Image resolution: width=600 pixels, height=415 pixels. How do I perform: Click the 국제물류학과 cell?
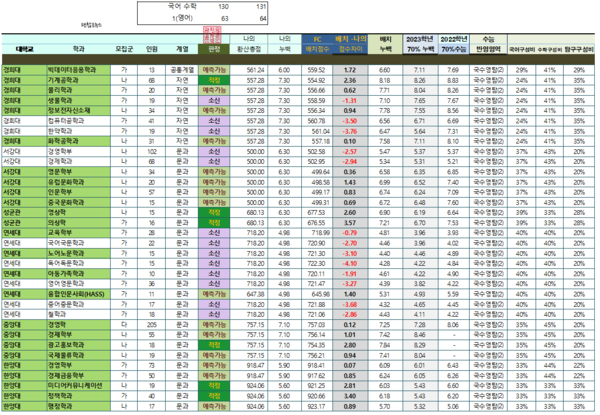(78, 355)
